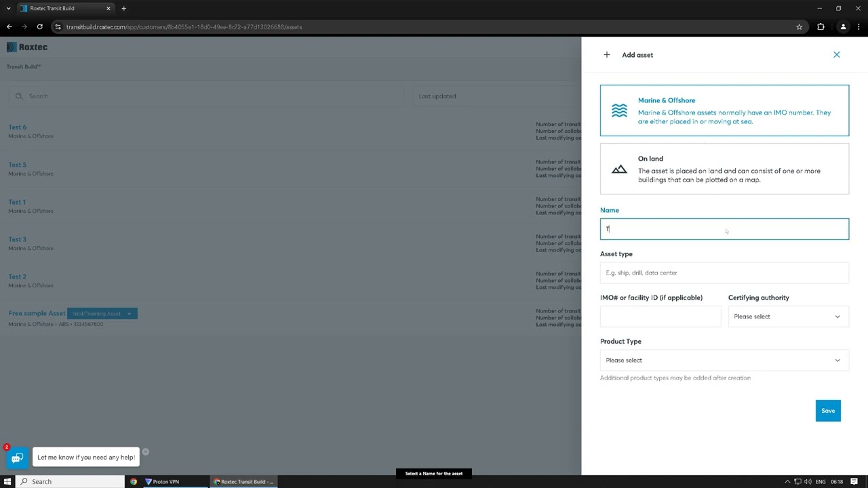The width and height of the screenshot is (868, 488).
Task: Open asset Test 1
Action: point(17,202)
